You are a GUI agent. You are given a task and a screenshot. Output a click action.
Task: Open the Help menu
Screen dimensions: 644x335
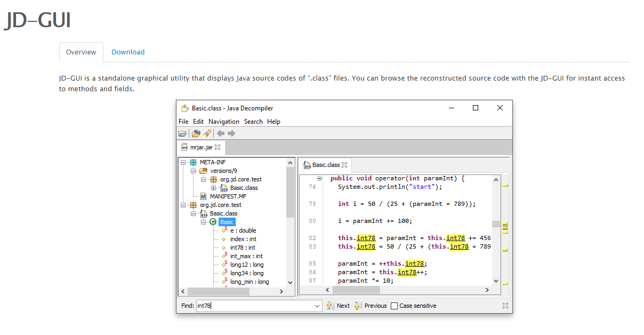tap(273, 122)
